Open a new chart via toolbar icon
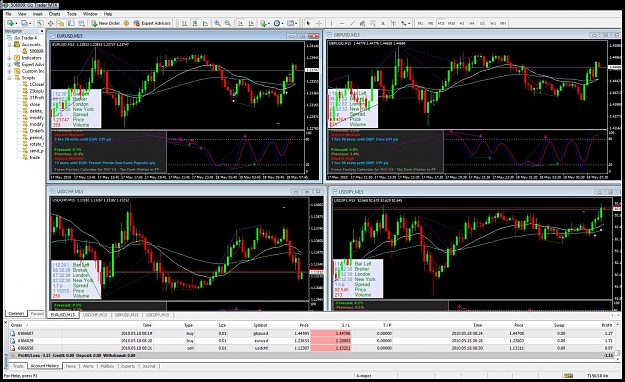Image resolution: width=625 pixels, height=382 pixels. pos(10,24)
